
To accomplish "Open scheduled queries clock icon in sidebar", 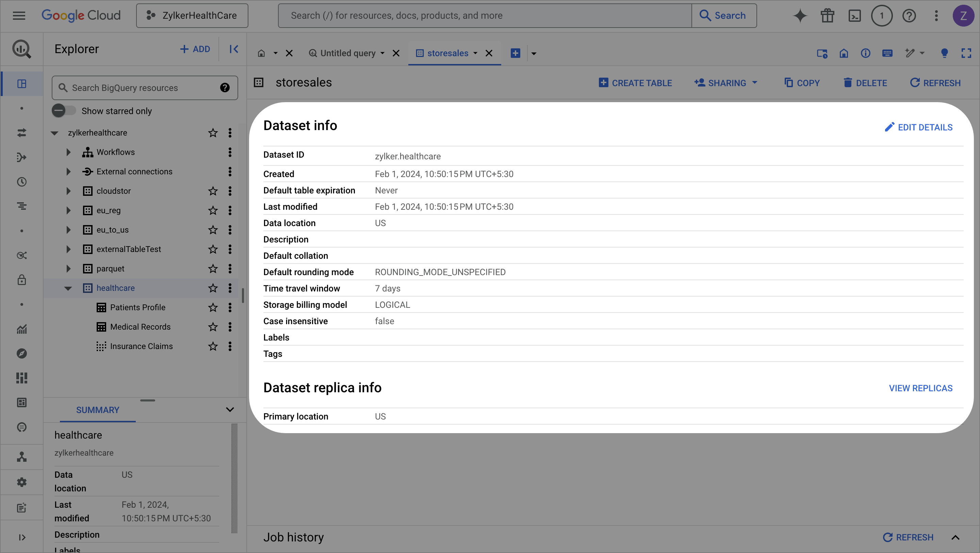I will point(22,182).
